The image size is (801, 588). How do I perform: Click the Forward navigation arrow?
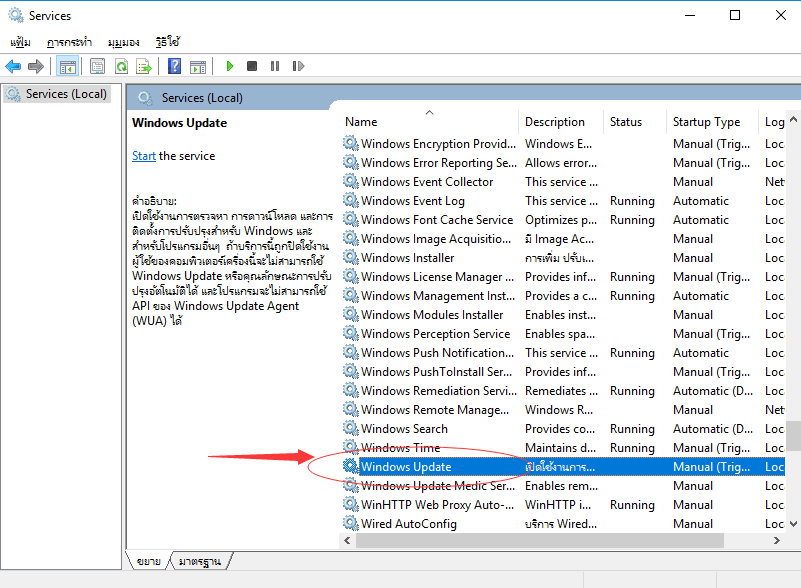pyautogui.click(x=34, y=66)
